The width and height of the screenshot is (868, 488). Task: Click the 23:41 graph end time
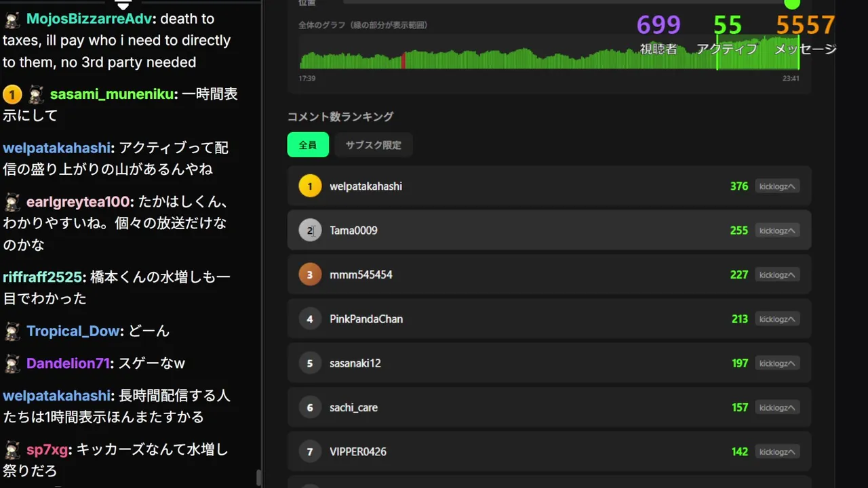pyautogui.click(x=791, y=79)
